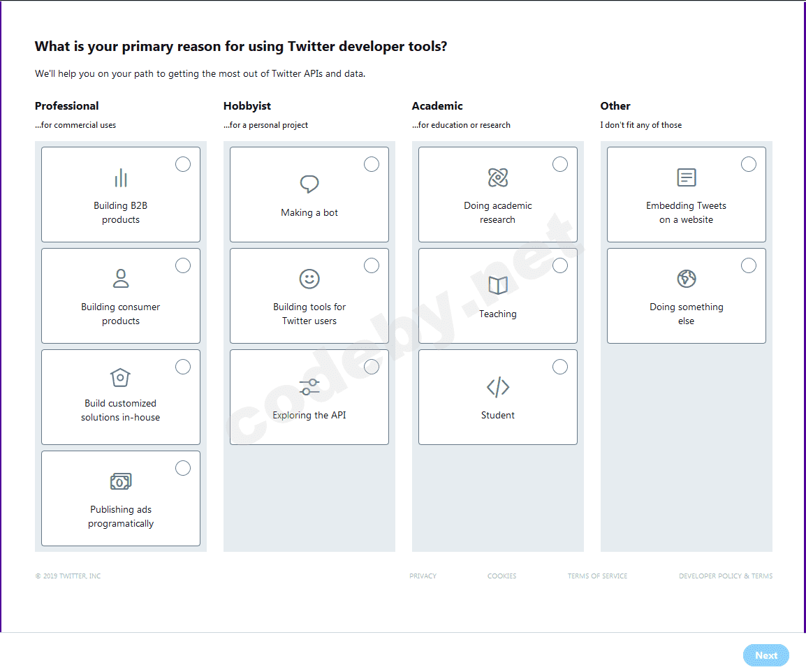Click the money icon for publishing ads
Screen dimensions: 806x672
point(121,481)
